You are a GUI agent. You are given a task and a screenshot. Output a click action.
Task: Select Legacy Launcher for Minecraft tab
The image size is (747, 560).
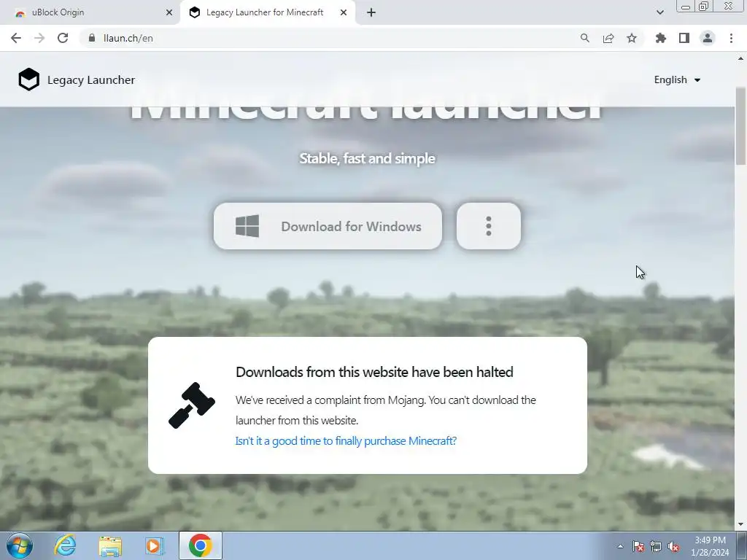(268, 12)
